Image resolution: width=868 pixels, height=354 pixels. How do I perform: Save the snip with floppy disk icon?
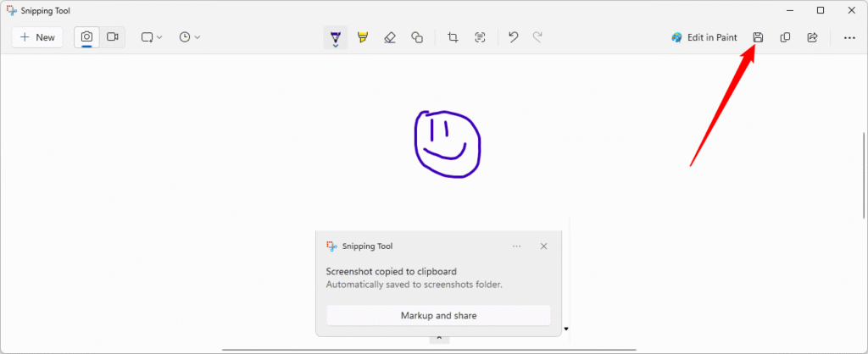(759, 37)
